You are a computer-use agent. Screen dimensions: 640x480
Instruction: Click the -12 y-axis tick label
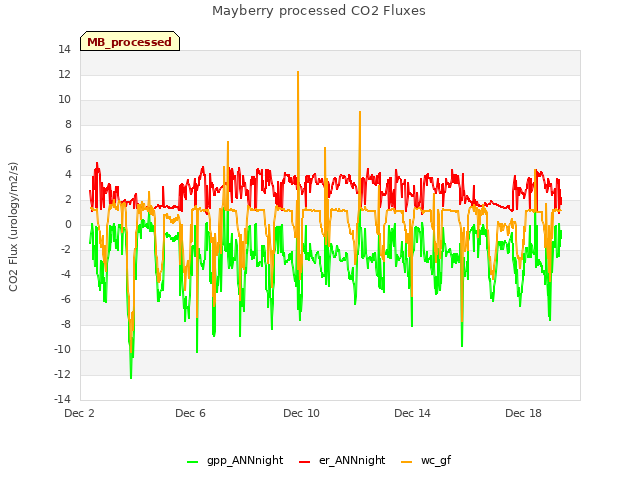tap(62, 374)
